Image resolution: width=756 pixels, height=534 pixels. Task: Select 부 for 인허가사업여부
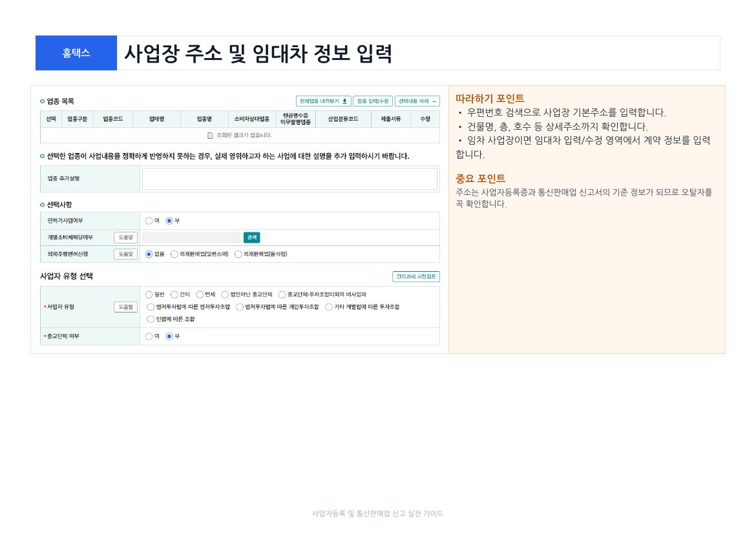click(169, 221)
